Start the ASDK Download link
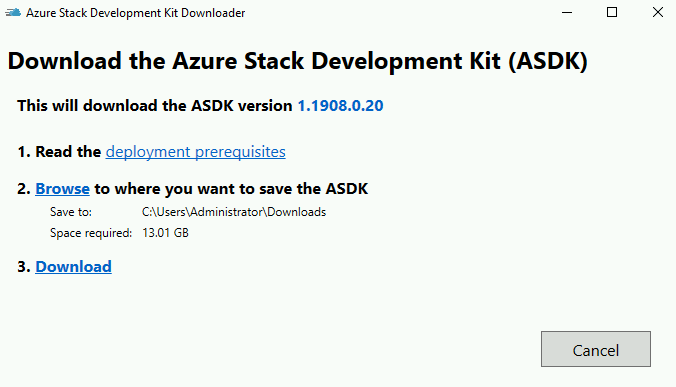Viewport: 676px width, 387px height. click(73, 267)
